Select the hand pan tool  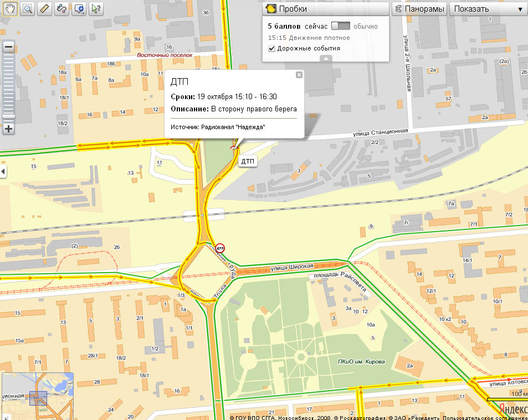click(10, 9)
